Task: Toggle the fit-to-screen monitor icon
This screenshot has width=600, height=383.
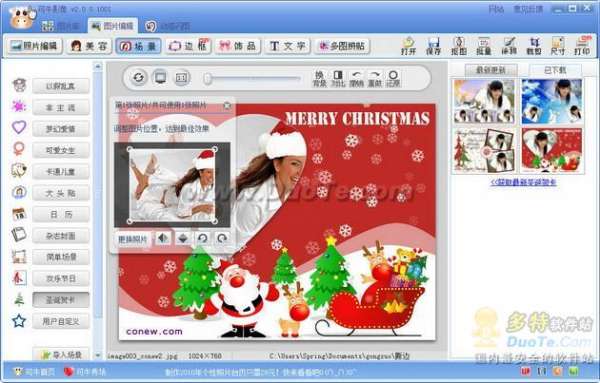Action: (160, 78)
